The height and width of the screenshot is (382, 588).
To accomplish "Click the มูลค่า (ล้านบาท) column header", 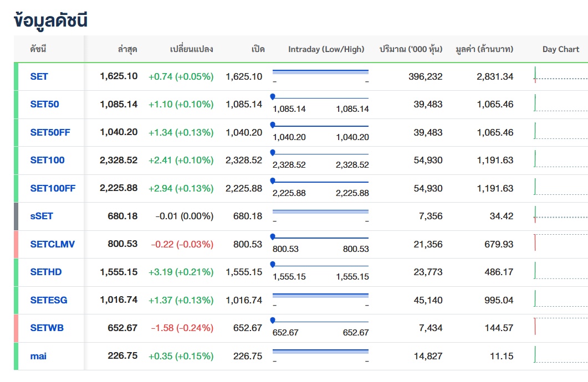I will click(x=484, y=49).
